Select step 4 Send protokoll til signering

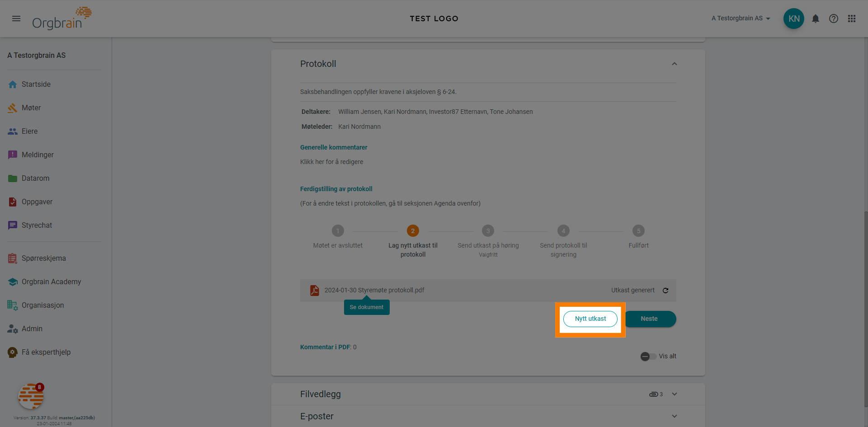[x=563, y=241]
